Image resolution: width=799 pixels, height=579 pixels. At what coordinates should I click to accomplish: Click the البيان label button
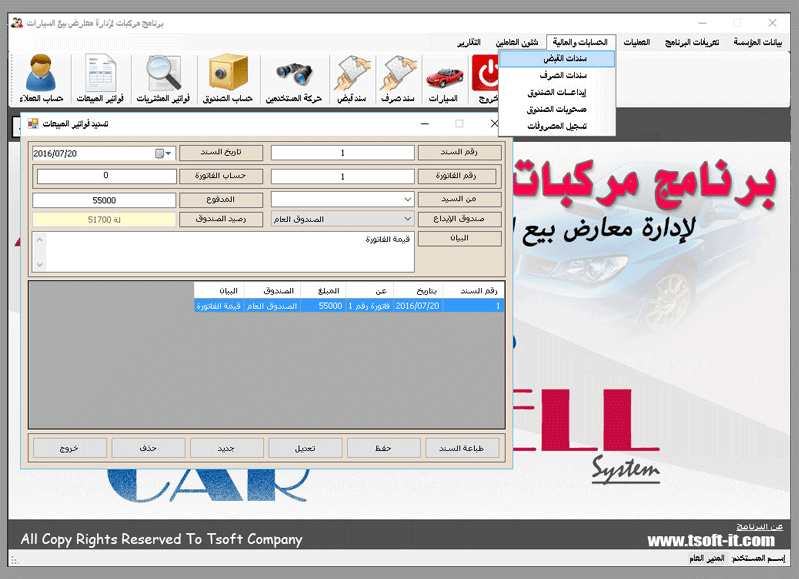pos(460,239)
